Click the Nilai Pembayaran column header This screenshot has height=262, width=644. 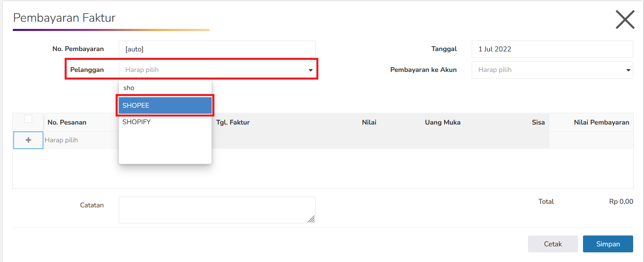[601, 122]
